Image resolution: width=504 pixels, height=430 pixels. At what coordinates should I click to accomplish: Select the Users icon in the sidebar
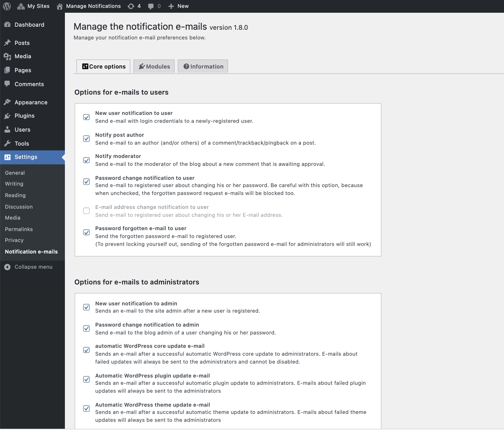click(7, 129)
